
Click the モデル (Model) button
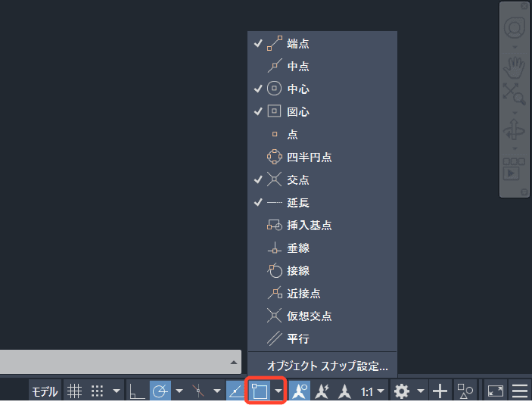point(44,391)
